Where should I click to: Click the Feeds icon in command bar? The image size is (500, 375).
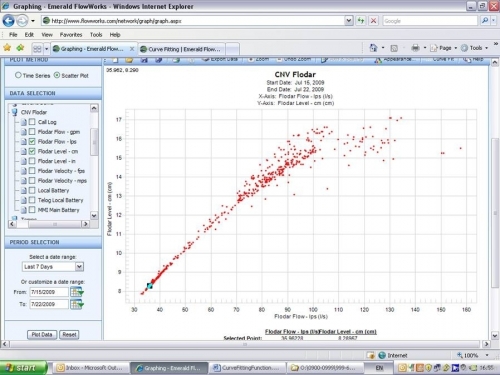(x=394, y=48)
